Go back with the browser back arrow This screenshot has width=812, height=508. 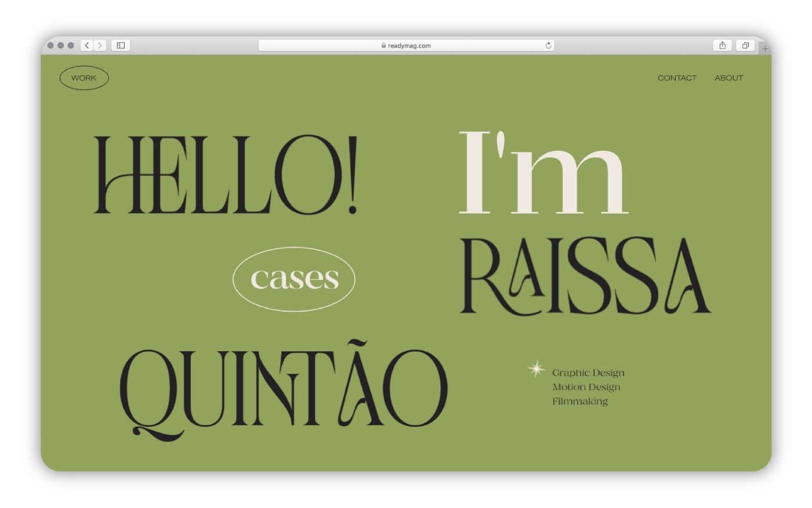pyautogui.click(x=87, y=45)
